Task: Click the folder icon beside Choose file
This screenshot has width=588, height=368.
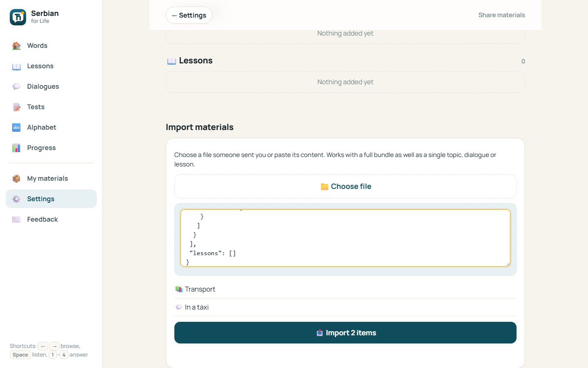Action: click(x=325, y=187)
